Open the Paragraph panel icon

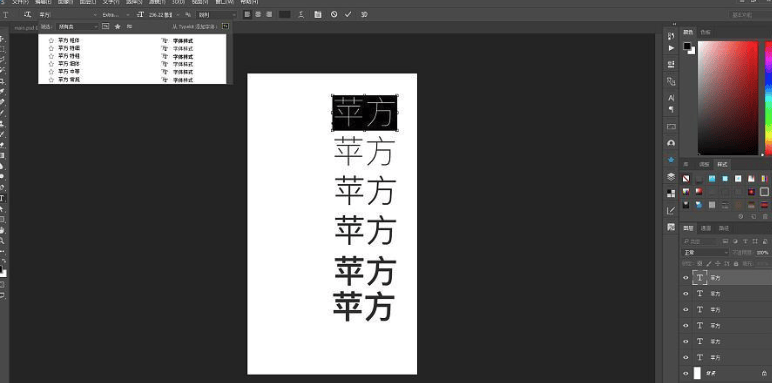point(671,109)
